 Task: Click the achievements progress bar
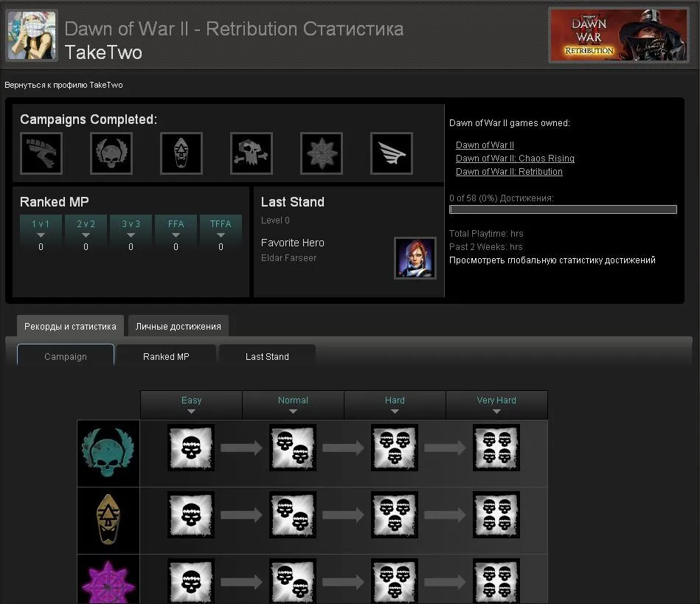point(563,209)
